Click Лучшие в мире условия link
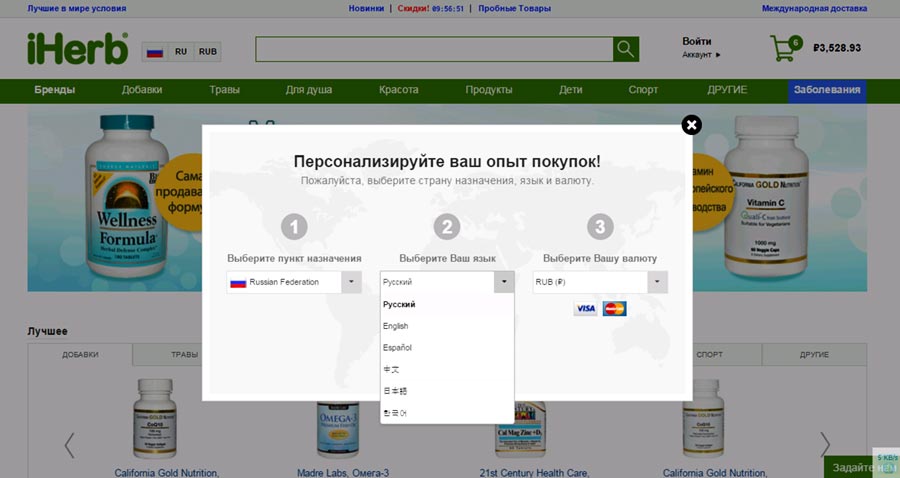This screenshot has height=478, width=900. pyautogui.click(x=77, y=9)
